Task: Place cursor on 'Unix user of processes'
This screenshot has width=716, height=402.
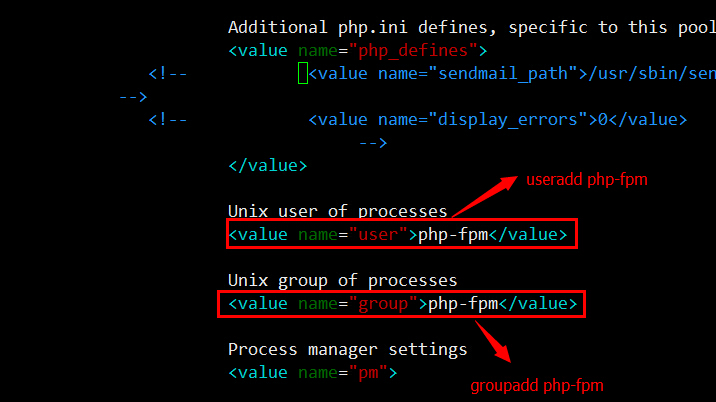Action: coord(337,211)
